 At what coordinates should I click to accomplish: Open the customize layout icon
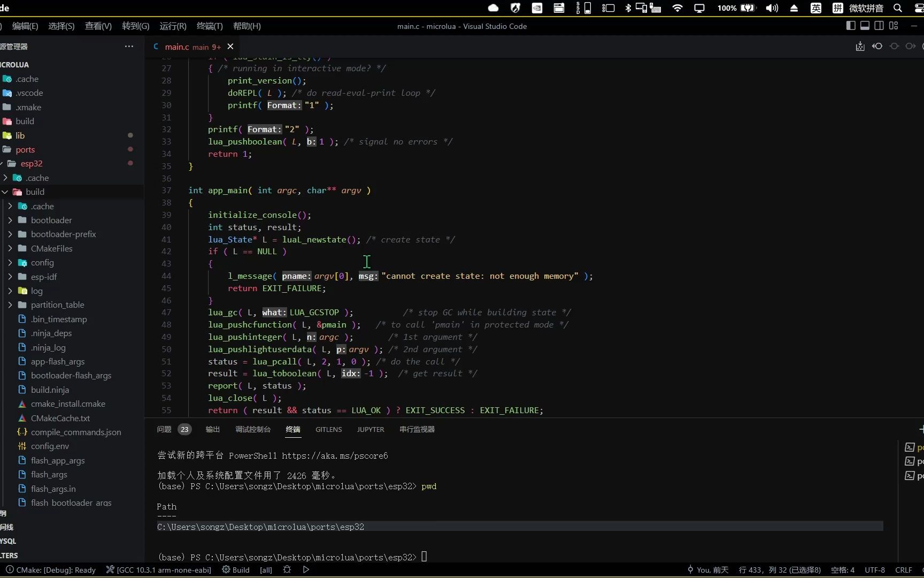(894, 26)
